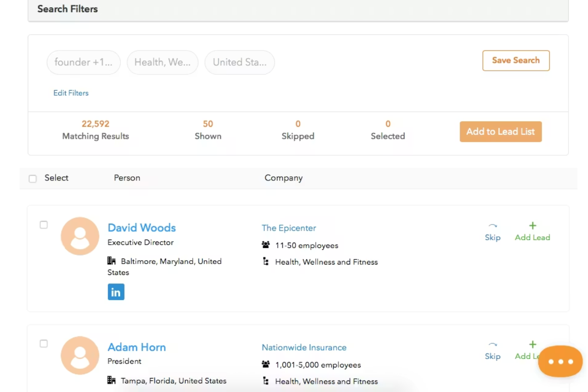Check the box for David Woods
This screenshot has width=588, height=392.
click(x=44, y=225)
